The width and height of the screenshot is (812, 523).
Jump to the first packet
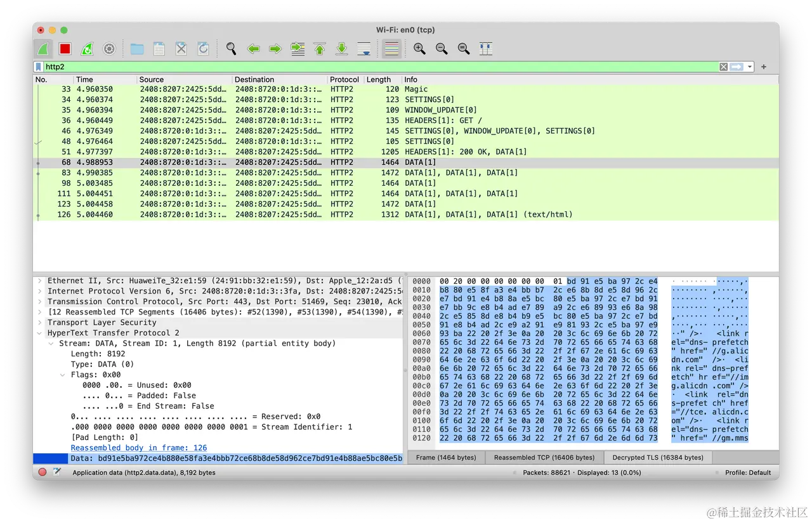click(320, 49)
